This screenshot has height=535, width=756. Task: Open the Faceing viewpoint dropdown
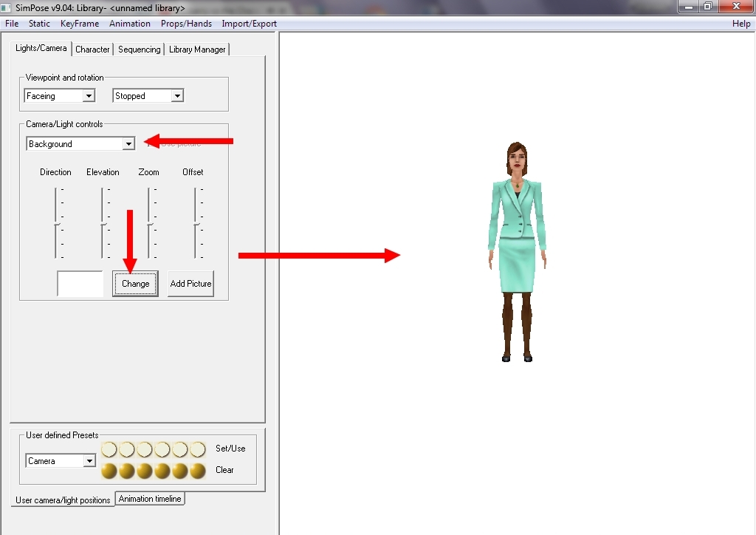tap(89, 96)
